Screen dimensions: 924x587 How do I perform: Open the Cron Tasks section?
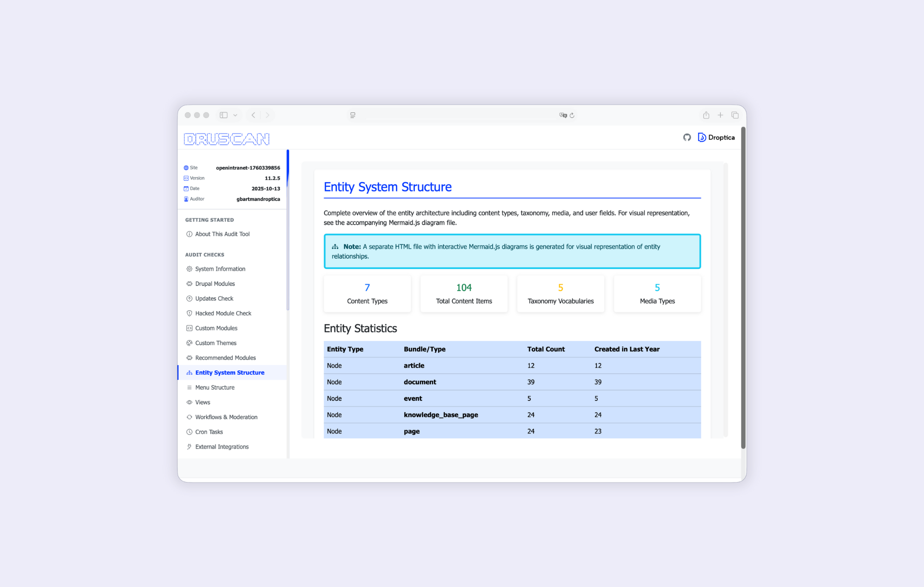209,432
